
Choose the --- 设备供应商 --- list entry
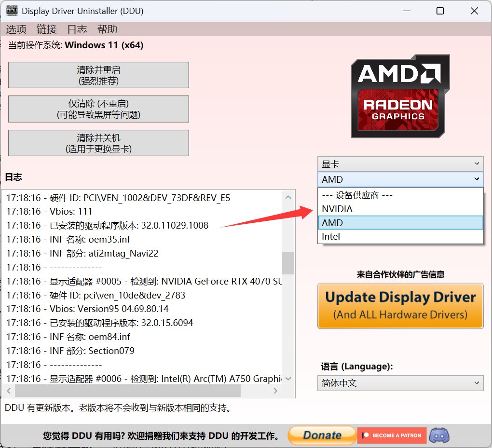click(x=400, y=195)
